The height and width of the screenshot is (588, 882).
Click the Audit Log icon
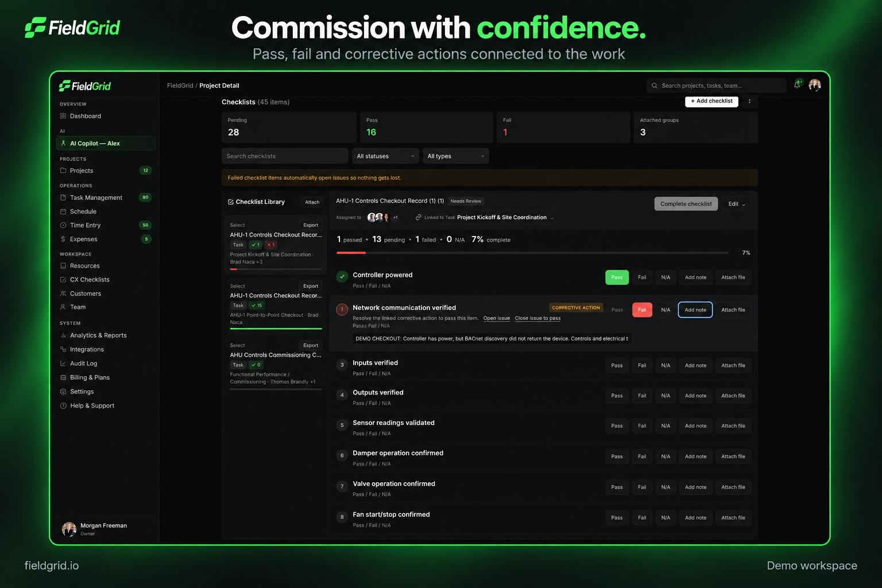(63, 363)
